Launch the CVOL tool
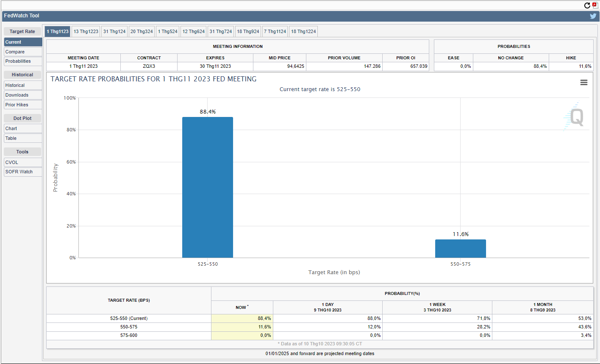The width and height of the screenshot is (600, 364). (23, 162)
